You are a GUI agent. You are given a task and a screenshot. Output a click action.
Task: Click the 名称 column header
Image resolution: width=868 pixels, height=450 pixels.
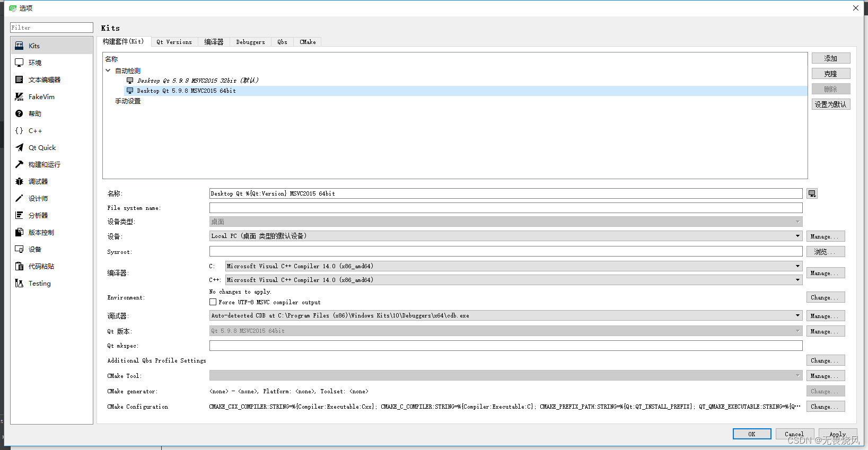click(111, 59)
